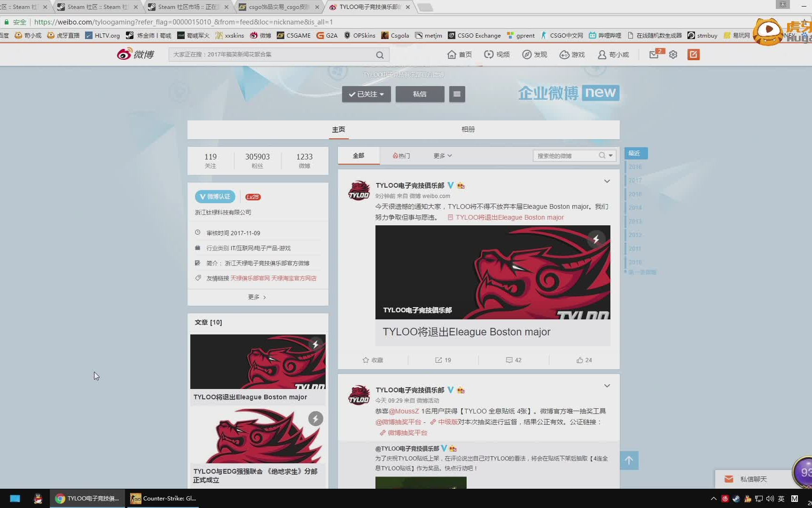The width and height of the screenshot is (812, 508).
Task: Switch to the 主页 profile tab
Action: coord(338,129)
